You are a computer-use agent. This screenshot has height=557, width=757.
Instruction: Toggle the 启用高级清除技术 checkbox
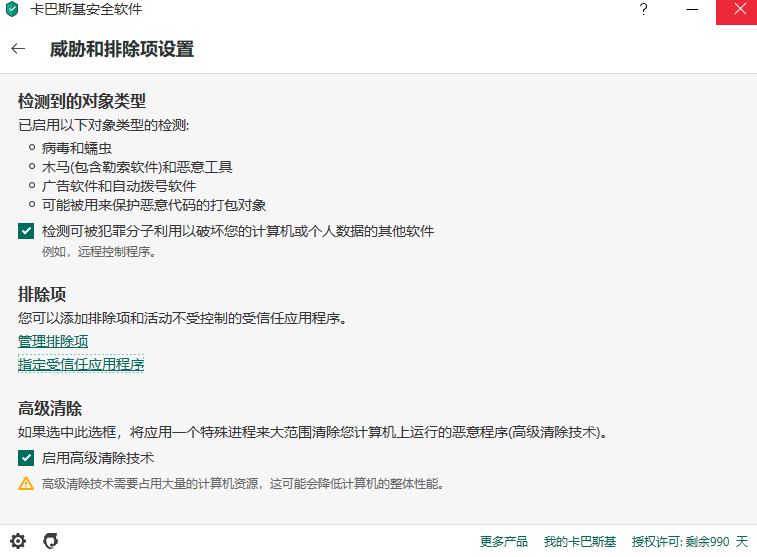(26, 458)
